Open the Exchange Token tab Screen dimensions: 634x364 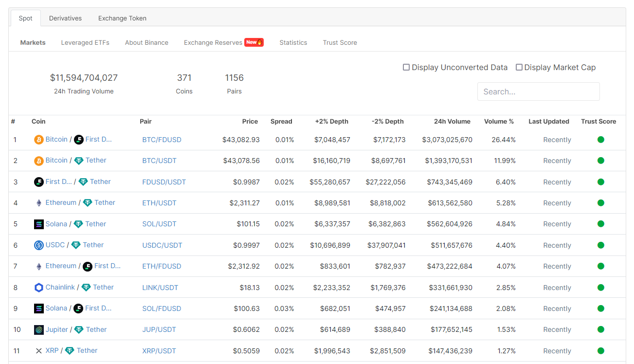[x=122, y=18]
